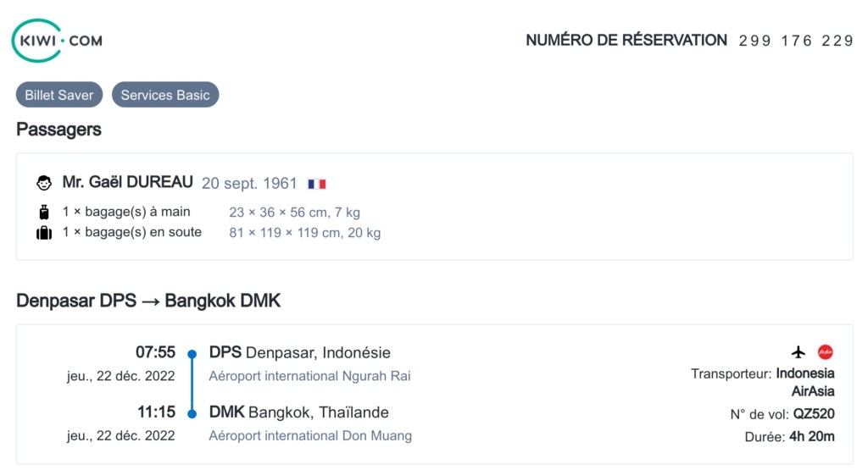The image size is (868, 470).
Task: Click the hand baggage icon
Action: (x=44, y=213)
